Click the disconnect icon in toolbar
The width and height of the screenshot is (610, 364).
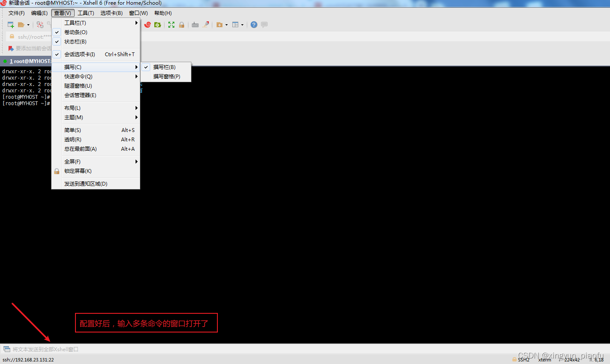(x=40, y=25)
